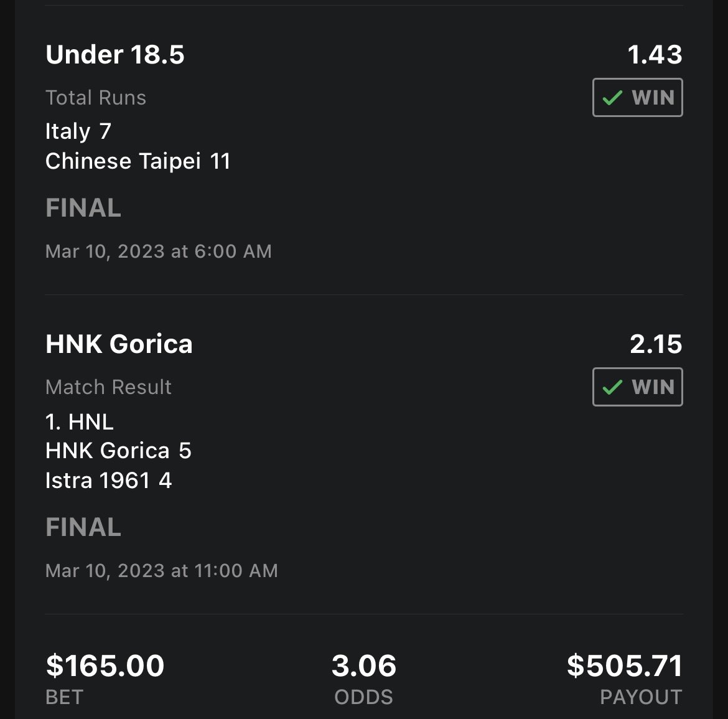
Task: Click the $505.71 payout amount
Action: click(624, 666)
